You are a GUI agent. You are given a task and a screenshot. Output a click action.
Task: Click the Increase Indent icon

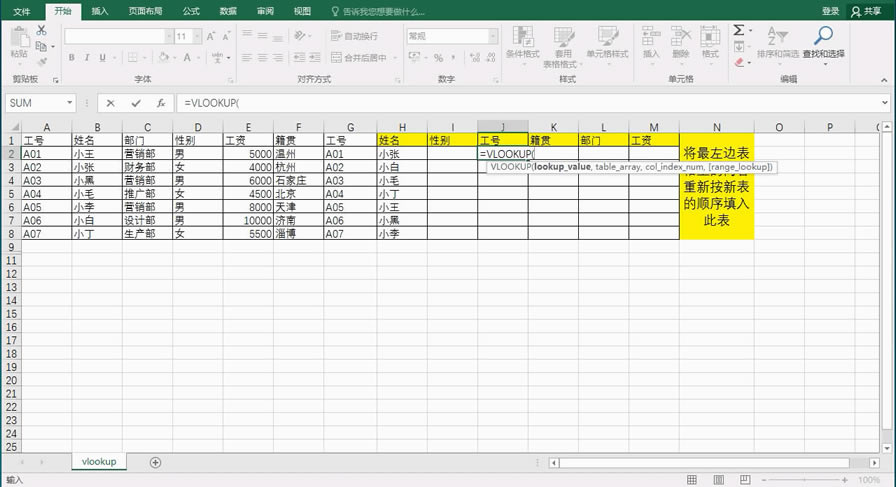pos(314,57)
